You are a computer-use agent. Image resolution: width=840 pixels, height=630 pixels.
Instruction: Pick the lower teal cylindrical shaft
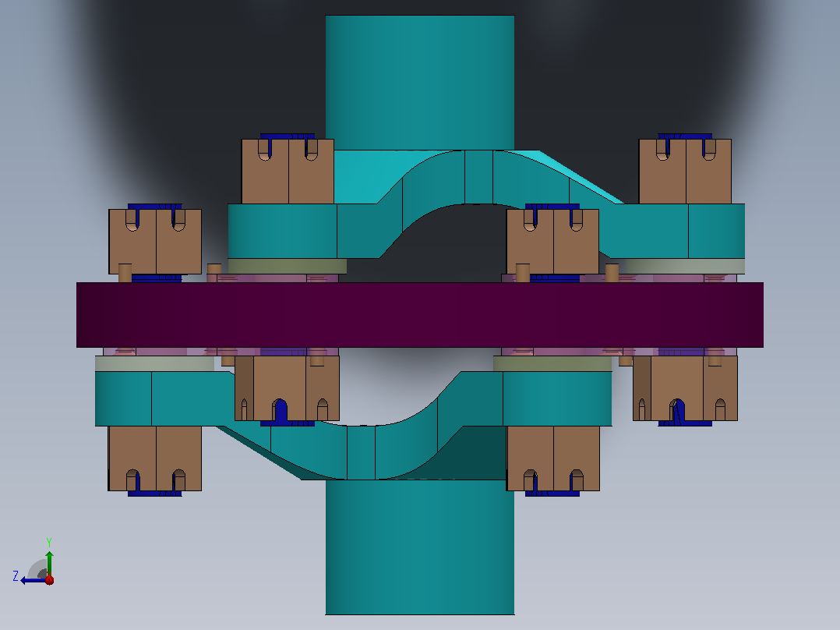click(x=419, y=547)
